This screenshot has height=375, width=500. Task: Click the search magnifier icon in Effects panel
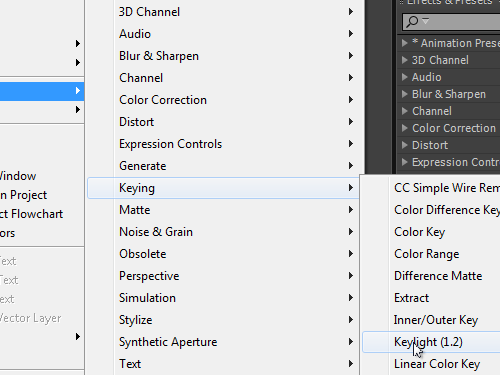pyautogui.click(x=413, y=22)
